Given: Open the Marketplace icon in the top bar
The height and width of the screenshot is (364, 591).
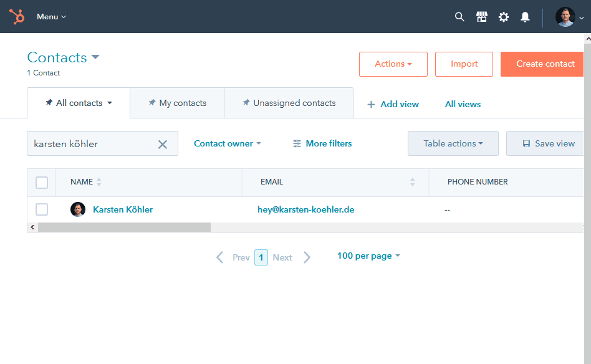Looking at the screenshot, I should pos(481,17).
